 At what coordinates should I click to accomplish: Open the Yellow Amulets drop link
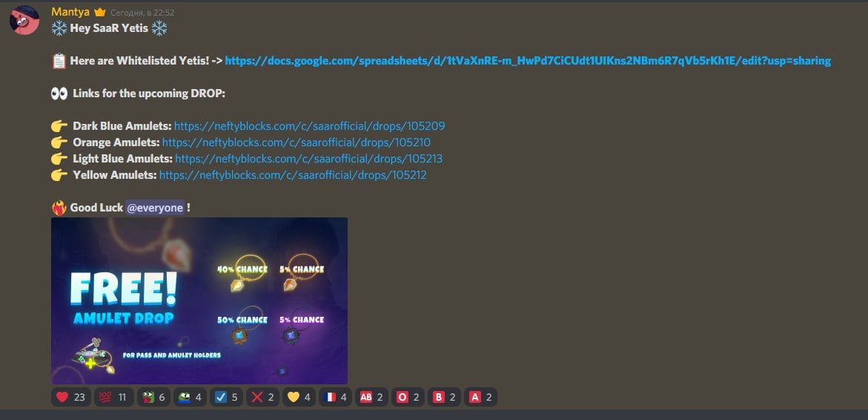point(293,175)
